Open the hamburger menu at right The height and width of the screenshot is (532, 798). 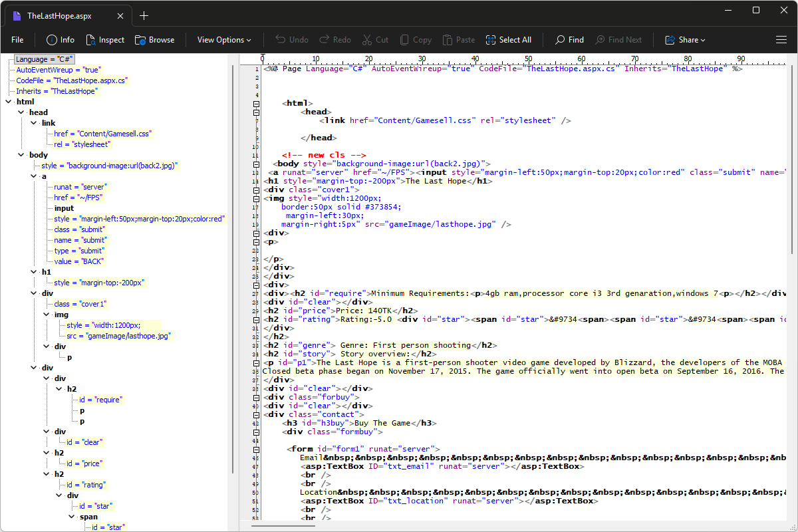781,40
